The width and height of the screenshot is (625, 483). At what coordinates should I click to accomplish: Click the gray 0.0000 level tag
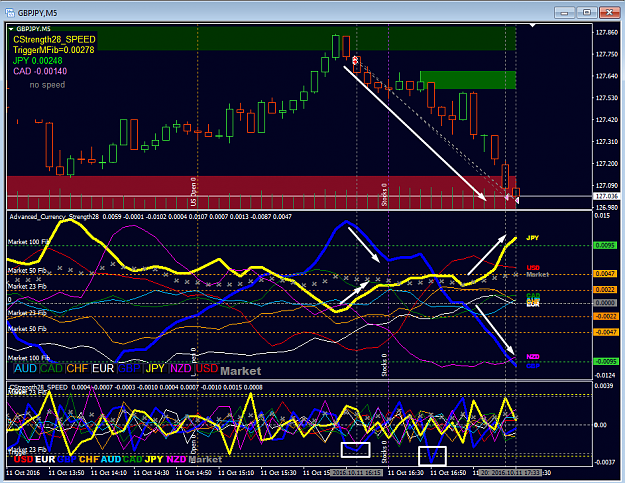click(605, 303)
